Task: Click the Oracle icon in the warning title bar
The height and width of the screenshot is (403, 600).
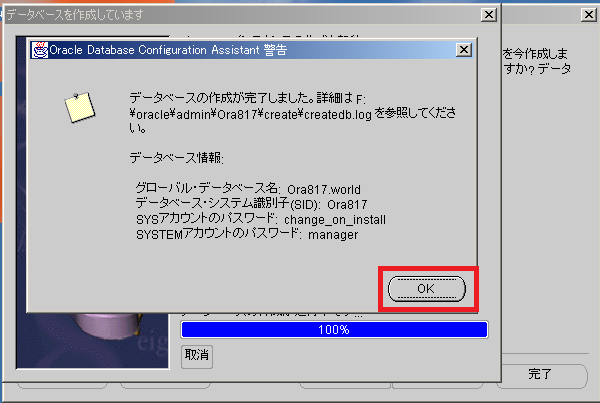Action: [40, 50]
